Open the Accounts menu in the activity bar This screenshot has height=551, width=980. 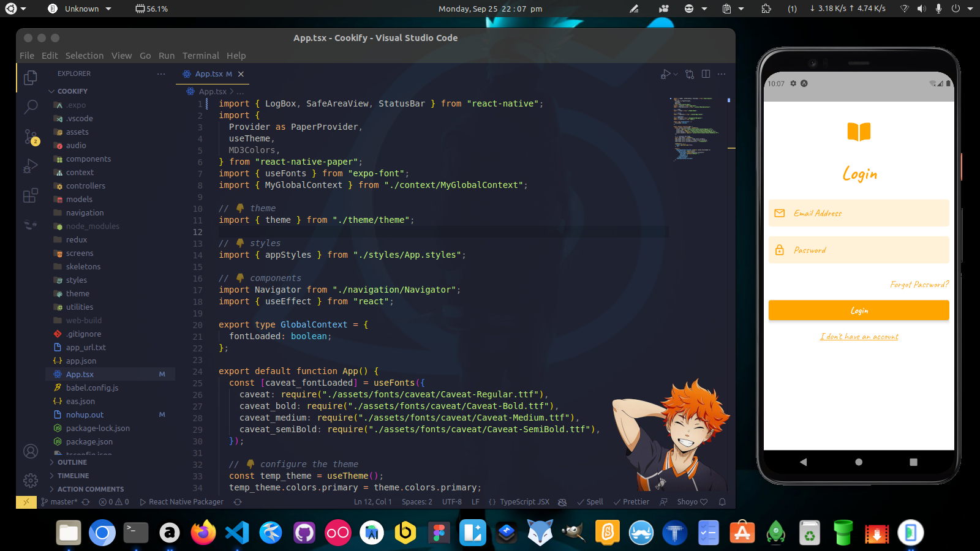coord(30,451)
